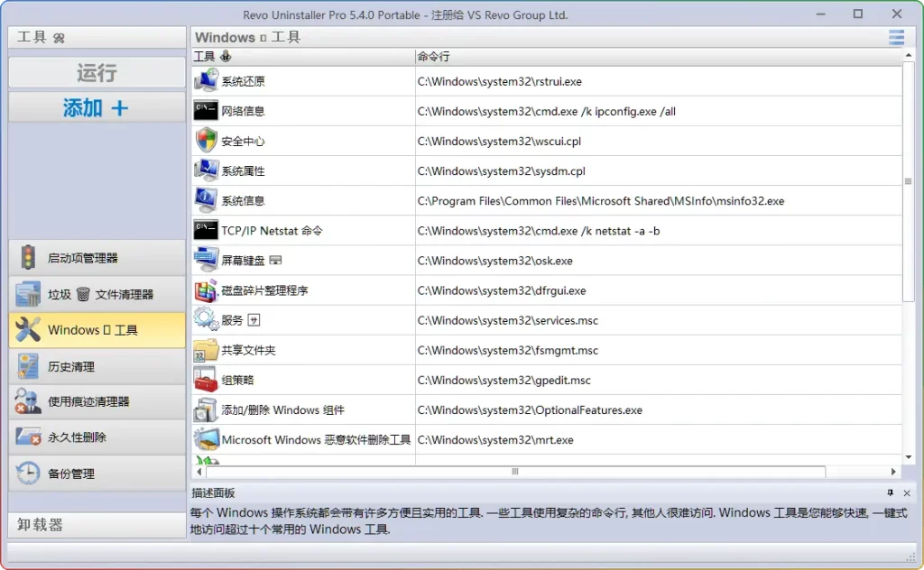Sort by the 命令行 column header
The height and width of the screenshot is (570, 924).
coord(658,57)
